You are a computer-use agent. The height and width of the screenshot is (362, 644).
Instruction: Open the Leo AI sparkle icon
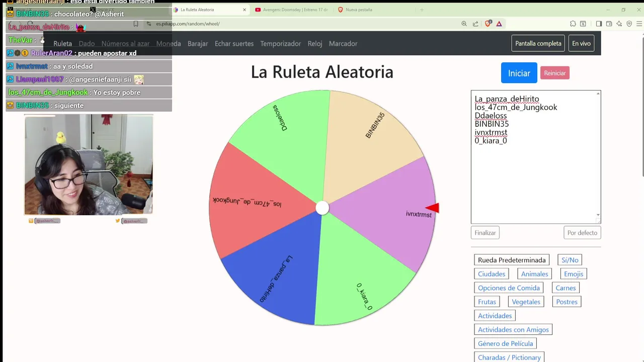(x=619, y=24)
